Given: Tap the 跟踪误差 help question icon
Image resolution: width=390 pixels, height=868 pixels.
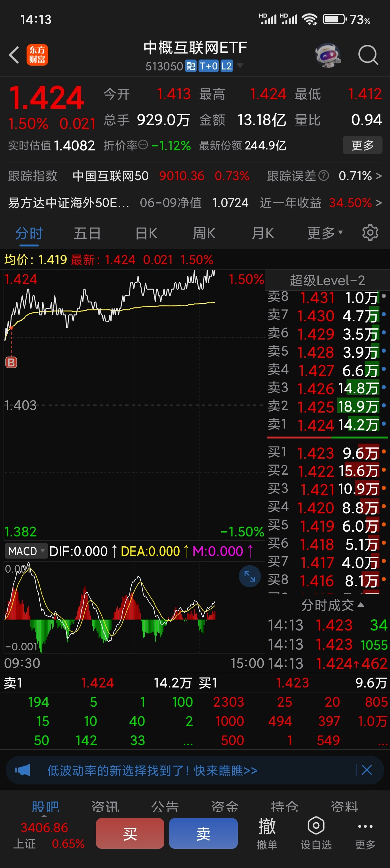Looking at the screenshot, I should (324, 176).
